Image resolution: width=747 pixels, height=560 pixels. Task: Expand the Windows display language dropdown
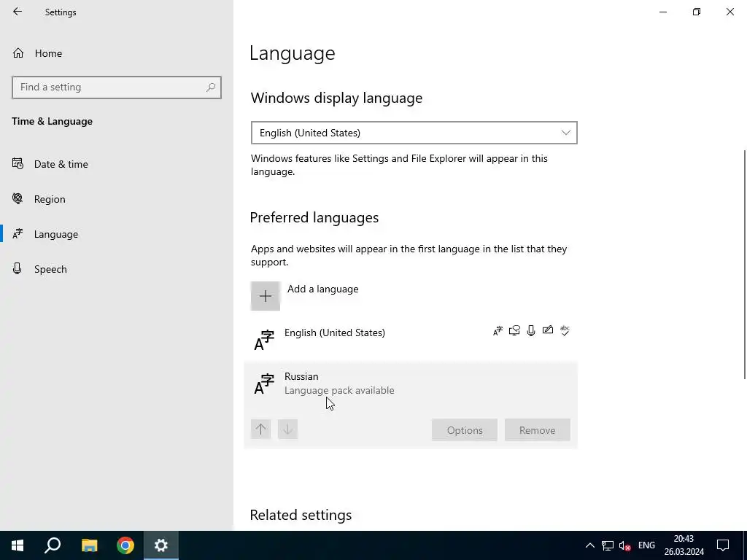pos(414,133)
